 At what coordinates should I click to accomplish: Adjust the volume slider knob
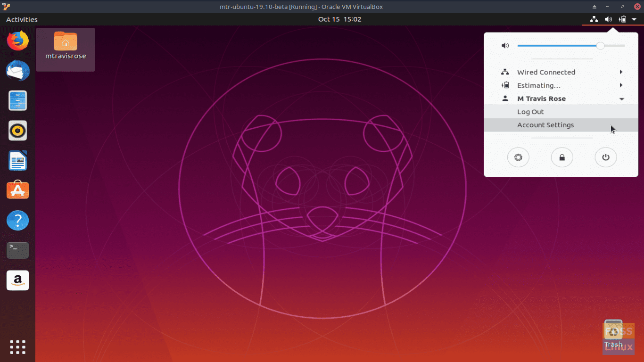(600, 46)
